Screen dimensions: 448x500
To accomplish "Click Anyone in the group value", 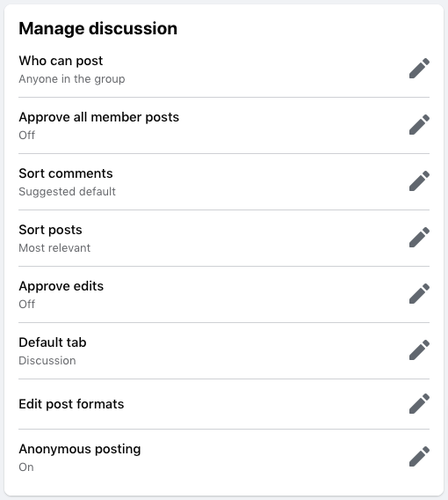I will point(72,79).
